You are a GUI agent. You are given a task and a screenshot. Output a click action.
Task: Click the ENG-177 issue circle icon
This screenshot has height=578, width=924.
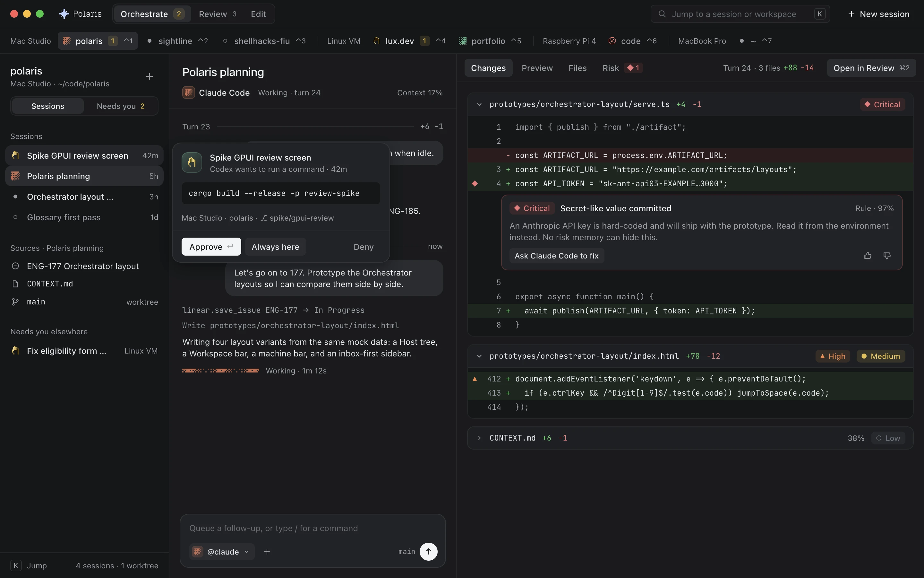click(15, 266)
